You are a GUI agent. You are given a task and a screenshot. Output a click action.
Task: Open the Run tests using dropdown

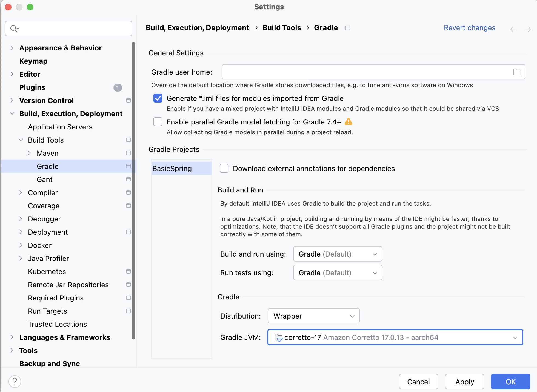coord(338,273)
